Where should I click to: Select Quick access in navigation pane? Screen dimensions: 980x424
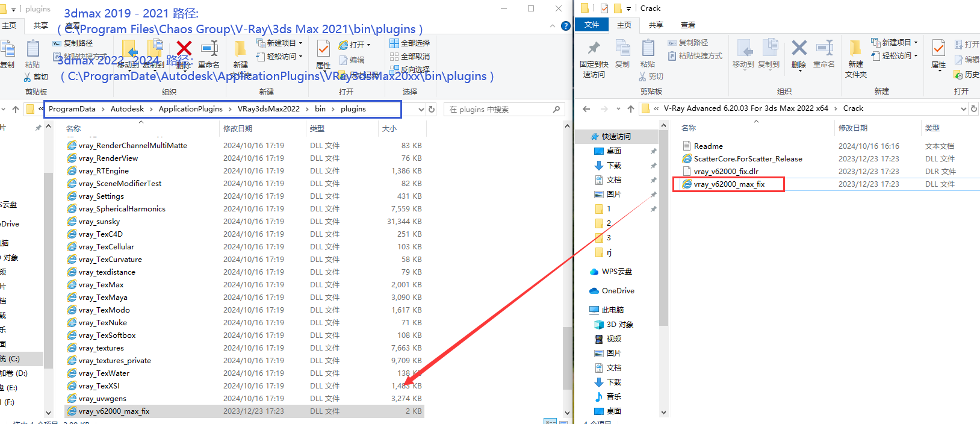click(616, 137)
